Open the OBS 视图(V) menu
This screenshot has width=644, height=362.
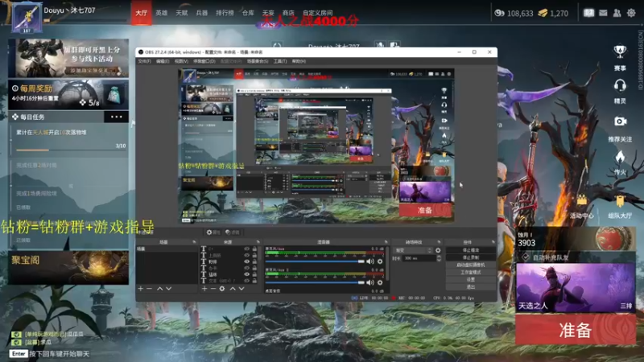click(x=181, y=61)
